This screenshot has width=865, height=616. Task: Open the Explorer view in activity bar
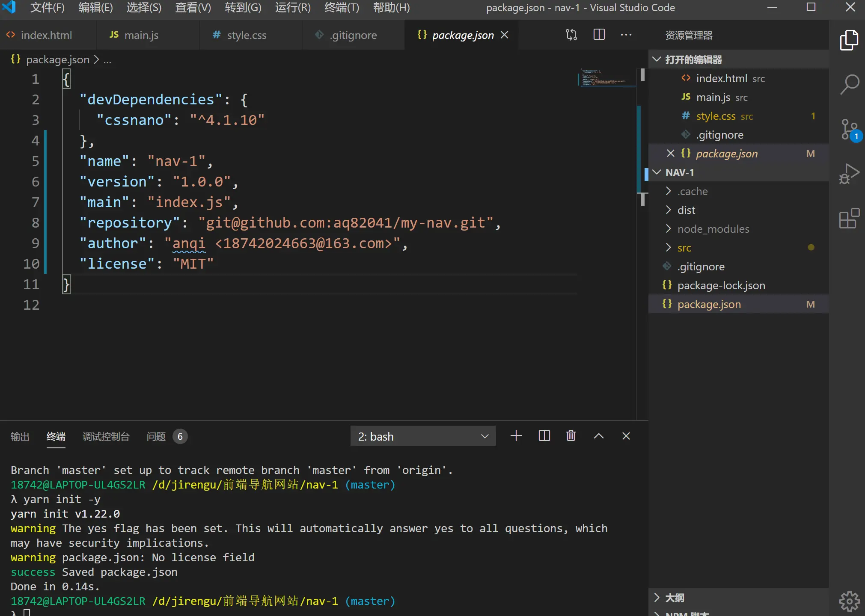[849, 40]
